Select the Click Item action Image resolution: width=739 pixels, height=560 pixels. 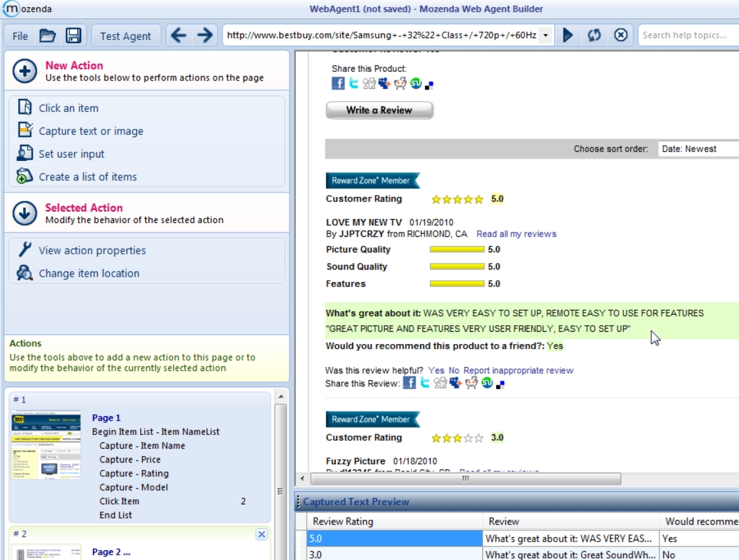click(x=119, y=501)
